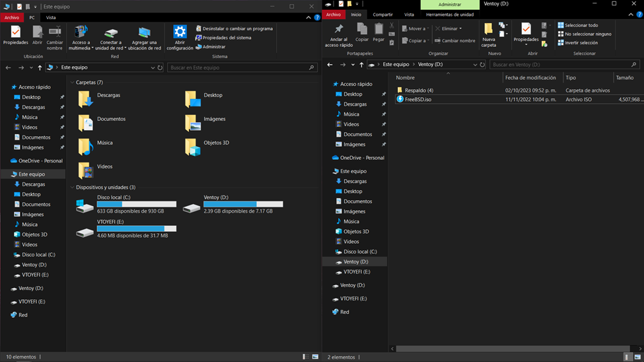Click Agregar una ubicación de red icon
Viewport: 644px width, 362px height.
click(145, 33)
